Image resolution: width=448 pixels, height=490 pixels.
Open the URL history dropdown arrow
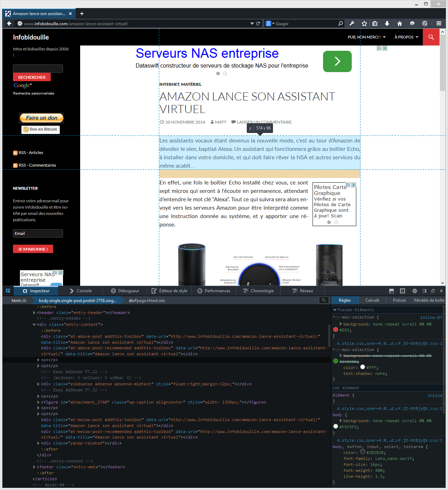click(x=252, y=23)
